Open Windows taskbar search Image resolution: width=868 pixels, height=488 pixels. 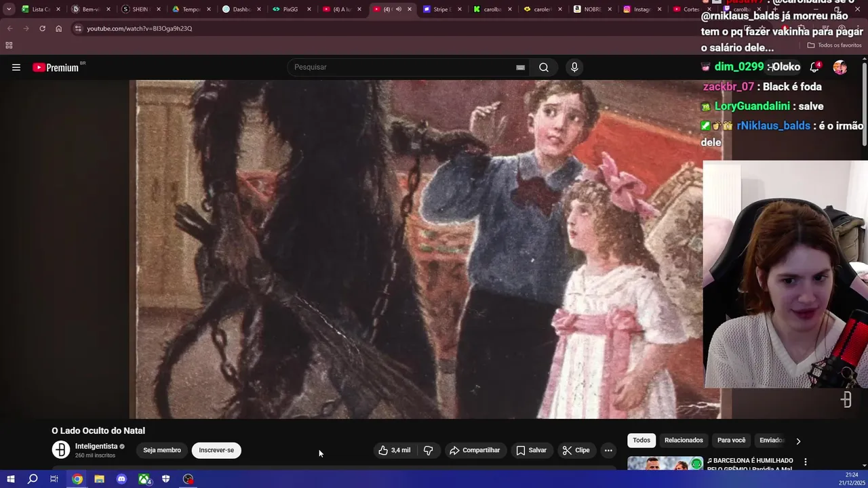pos(33,479)
